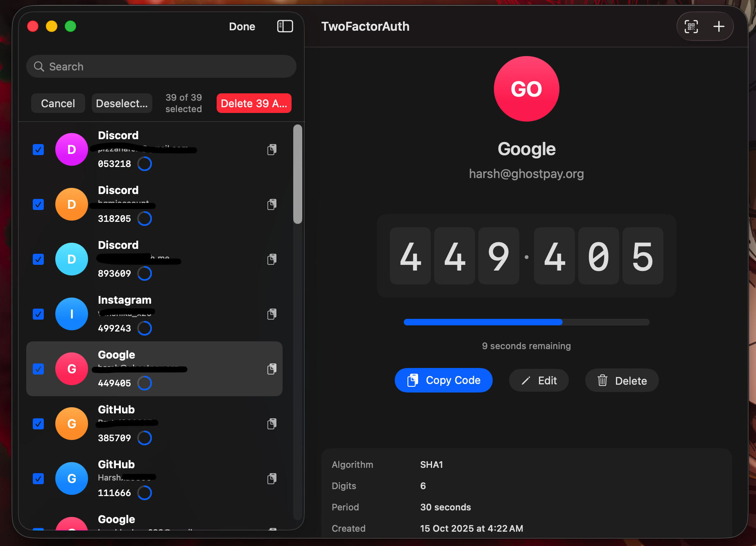Click the magnifying glass search icon
This screenshot has width=756, height=546.
(x=39, y=66)
